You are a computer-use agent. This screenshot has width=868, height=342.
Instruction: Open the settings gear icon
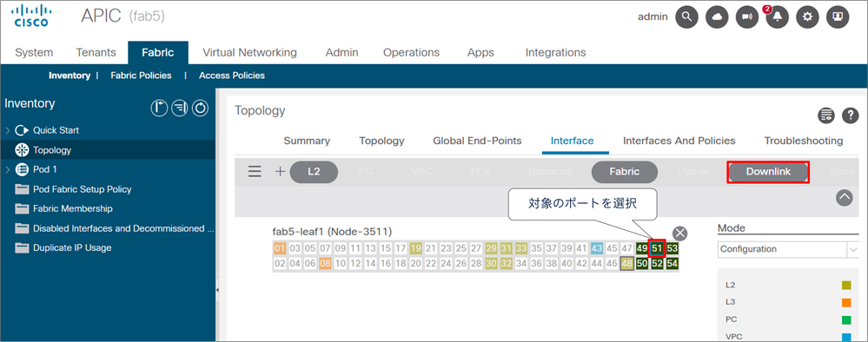pos(807,17)
